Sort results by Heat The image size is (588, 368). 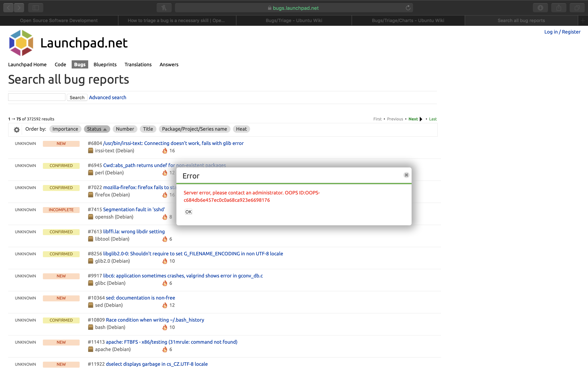tap(241, 129)
